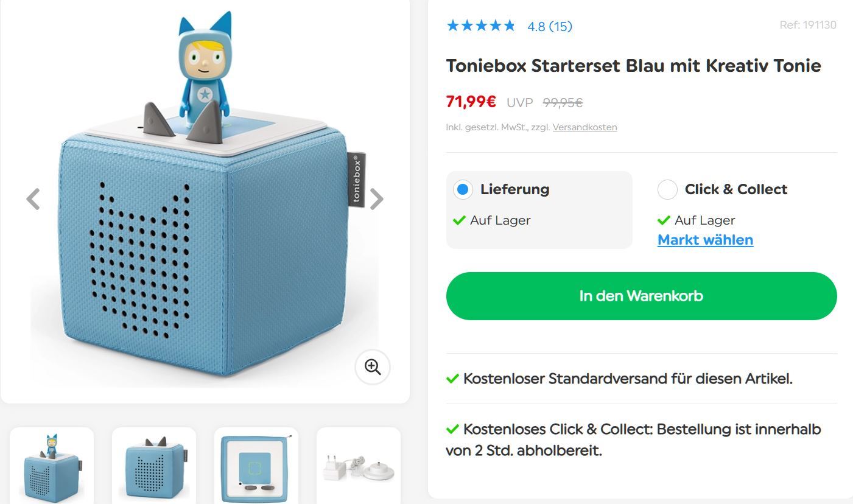Click Auf Lager checkmark under Lieferung

[x=459, y=220]
